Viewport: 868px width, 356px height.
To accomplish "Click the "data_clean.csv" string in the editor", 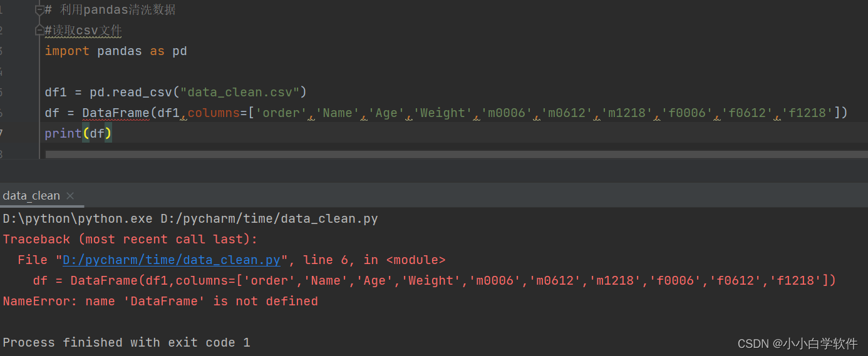I will pos(240,93).
